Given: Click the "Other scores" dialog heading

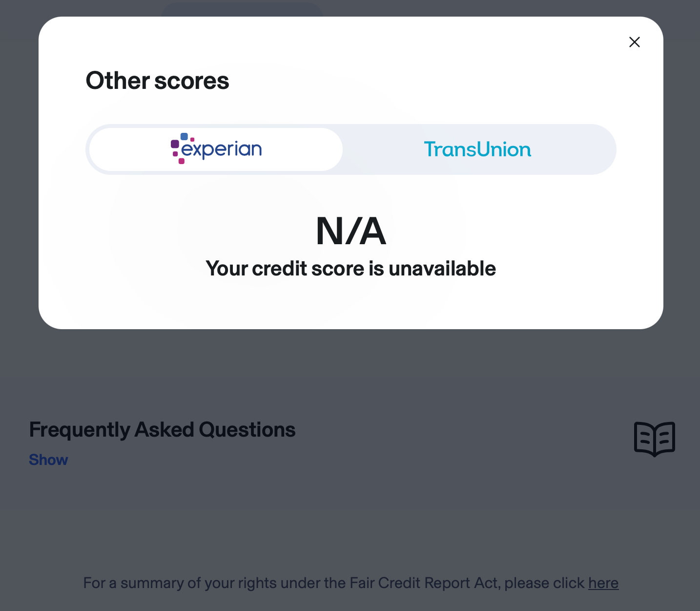Looking at the screenshot, I should tap(157, 81).
